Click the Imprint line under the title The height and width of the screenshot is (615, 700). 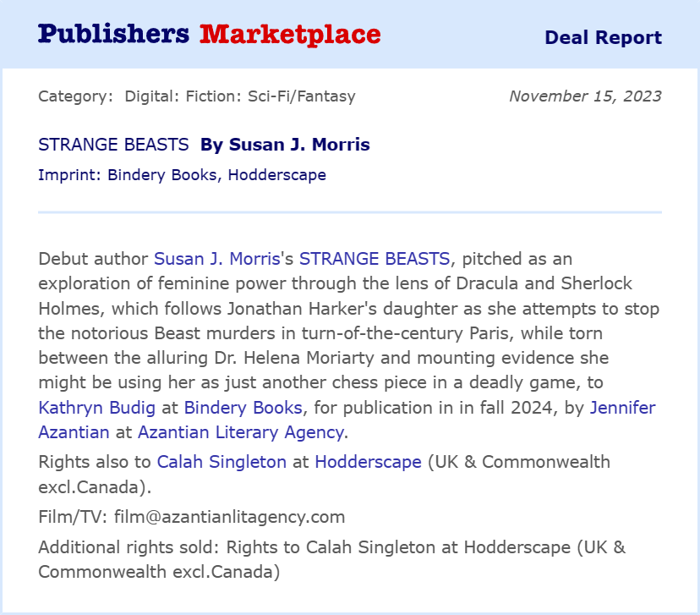click(182, 175)
